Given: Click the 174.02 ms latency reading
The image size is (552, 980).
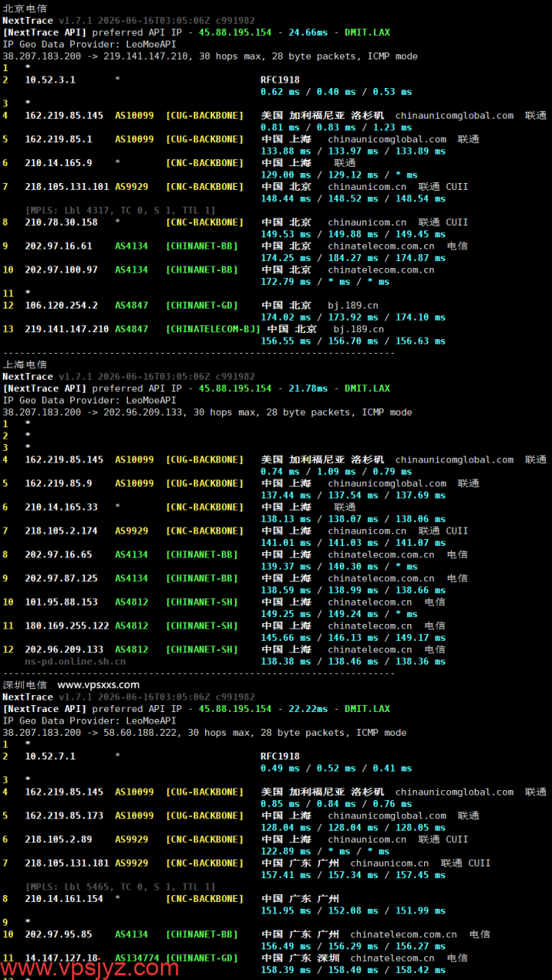Looking at the screenshot, I should pyautogui.click(x=286, y=317).
